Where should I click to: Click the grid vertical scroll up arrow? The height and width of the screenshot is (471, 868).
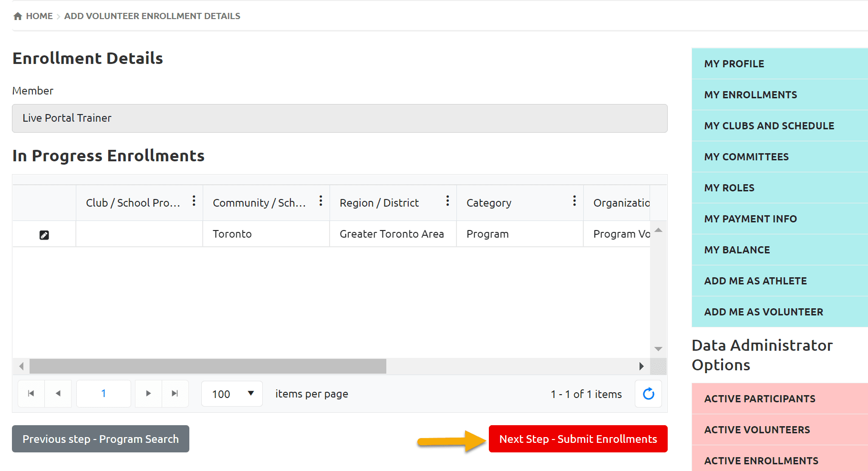tap(658, 230)
